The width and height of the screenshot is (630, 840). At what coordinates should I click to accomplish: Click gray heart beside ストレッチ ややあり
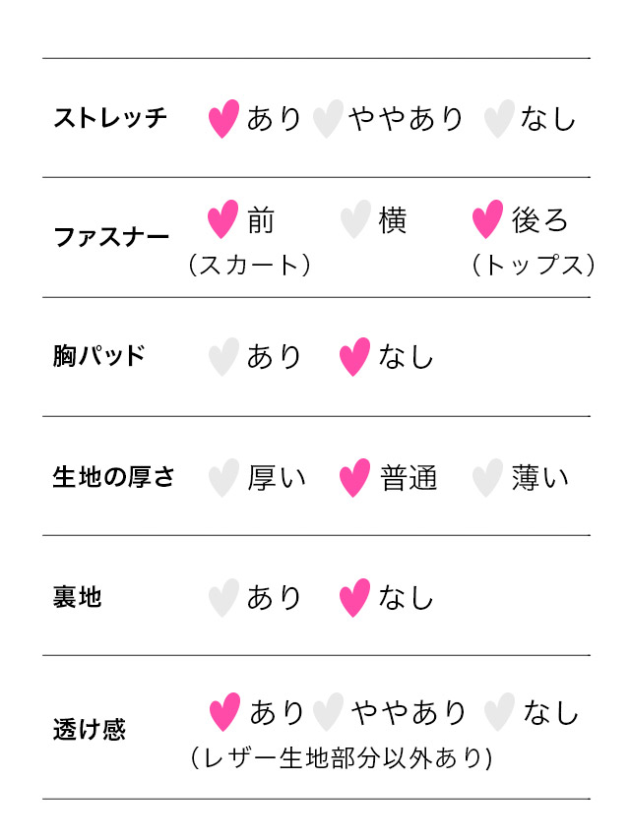[328, 119]
